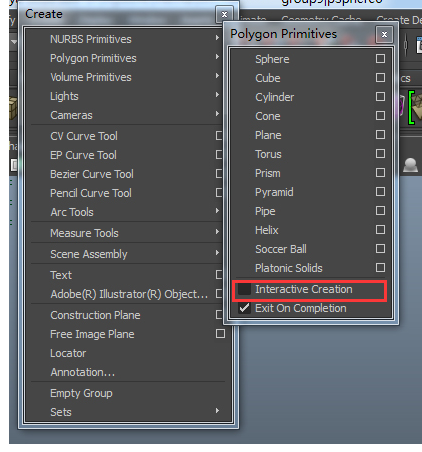Click the gray user silhouette icon
Viewport: 422px width, 452px height.
click(x=410, y=165)
